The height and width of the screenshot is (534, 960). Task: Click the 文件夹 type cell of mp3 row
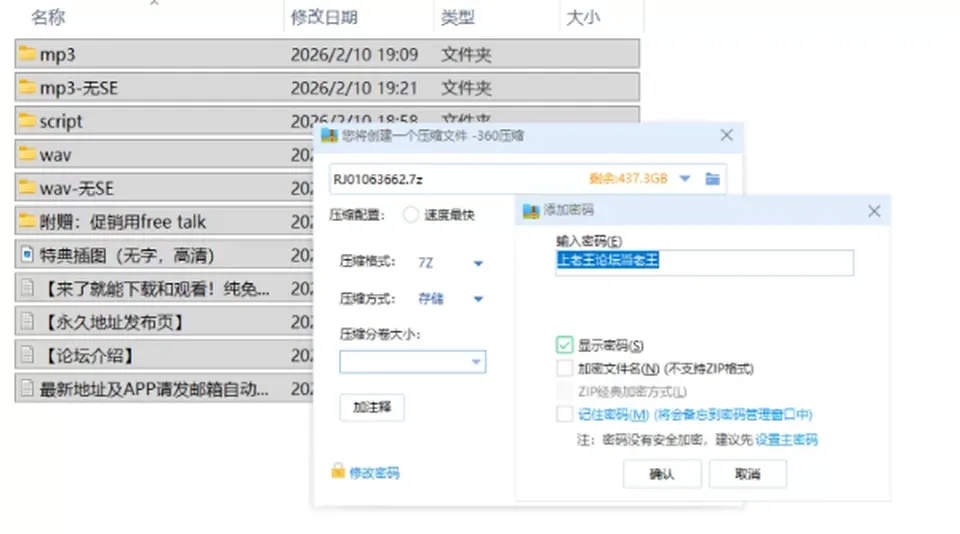tap(466, 55)
